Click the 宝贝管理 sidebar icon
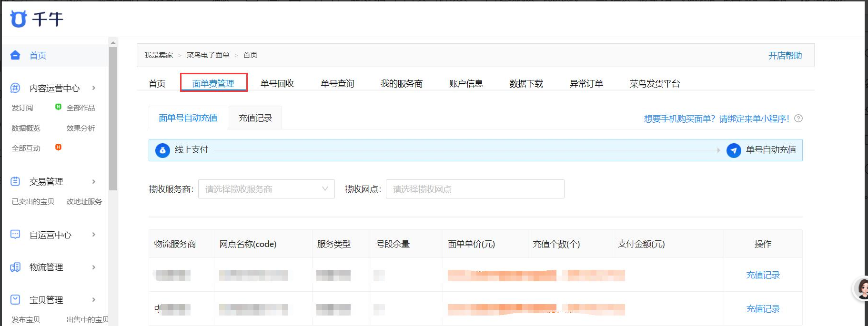The width and height of the screenshot is (868, 326). [15, 299]
